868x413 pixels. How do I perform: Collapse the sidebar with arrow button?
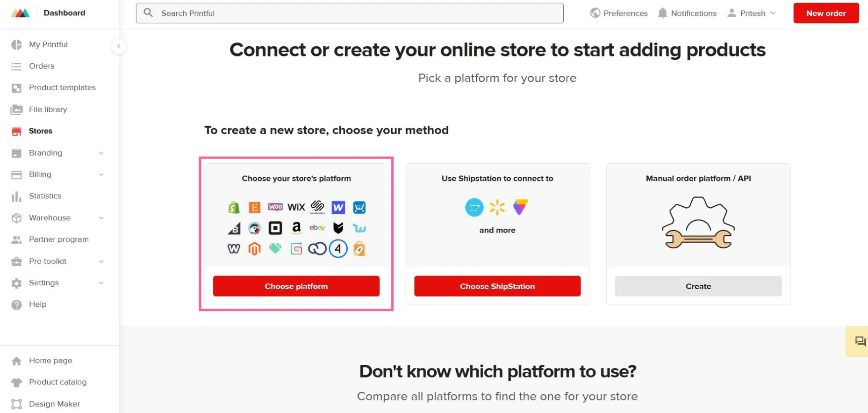[x=119, y=46]
